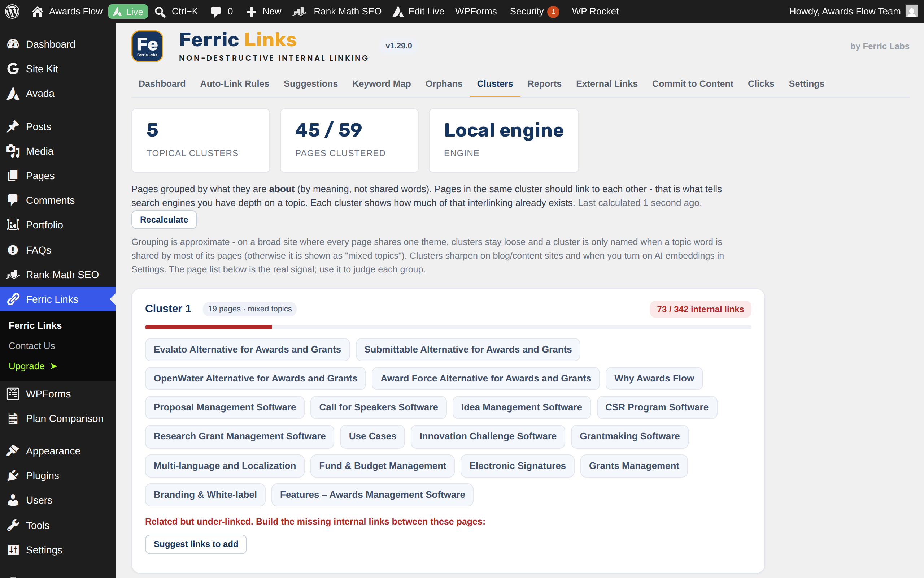Click the Recalculate button
Image resolution: width=924 pixels, height=578 pixels.
(164, 220)
